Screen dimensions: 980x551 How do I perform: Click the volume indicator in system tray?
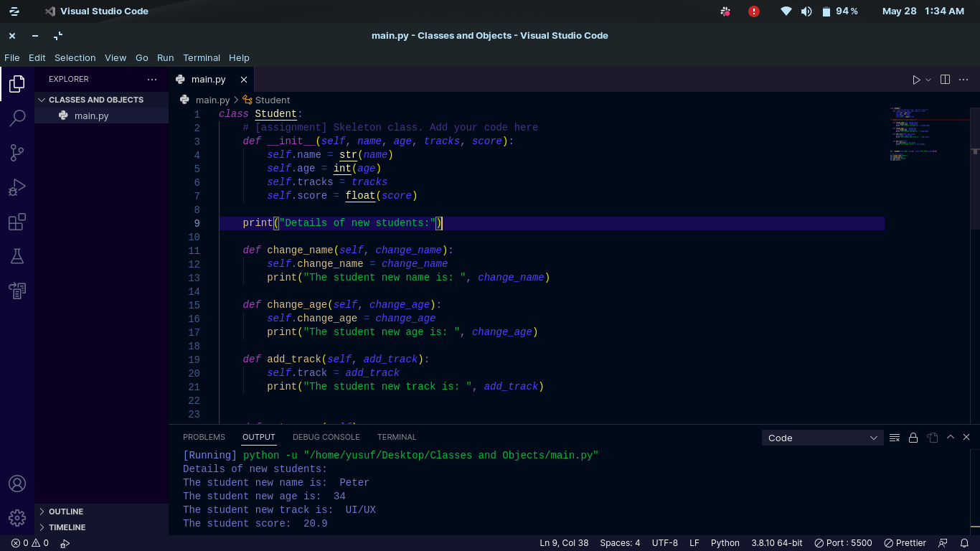(x=806, y=11)
